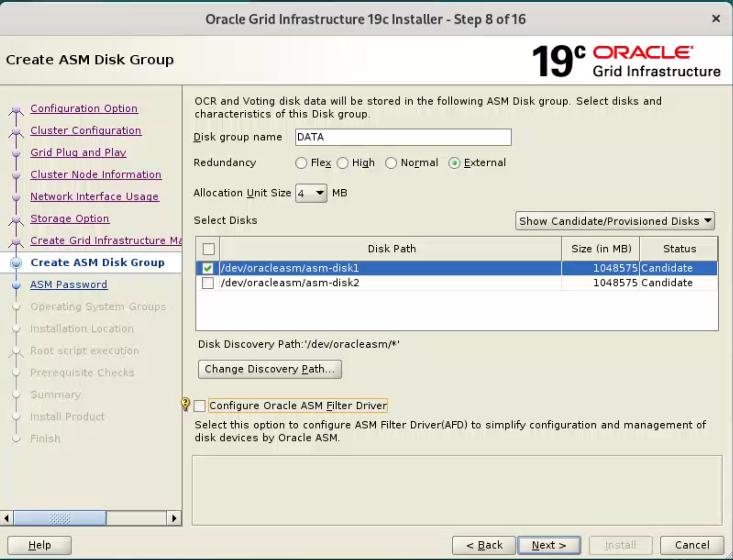Click the Status column header
Screen dimensions: 733x560
pos(679,249)
